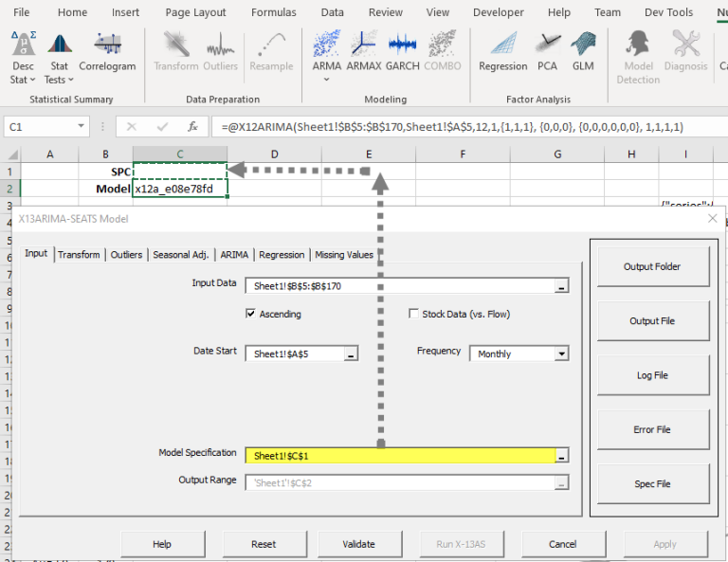
Task: Select the GARCH model icon
Action: [x=402, y=51]
